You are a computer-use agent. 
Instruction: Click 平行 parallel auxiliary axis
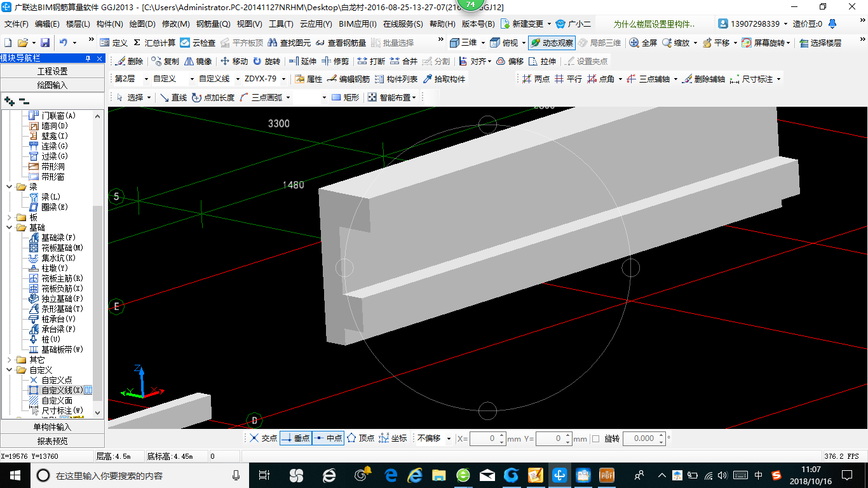coord(568,79)
